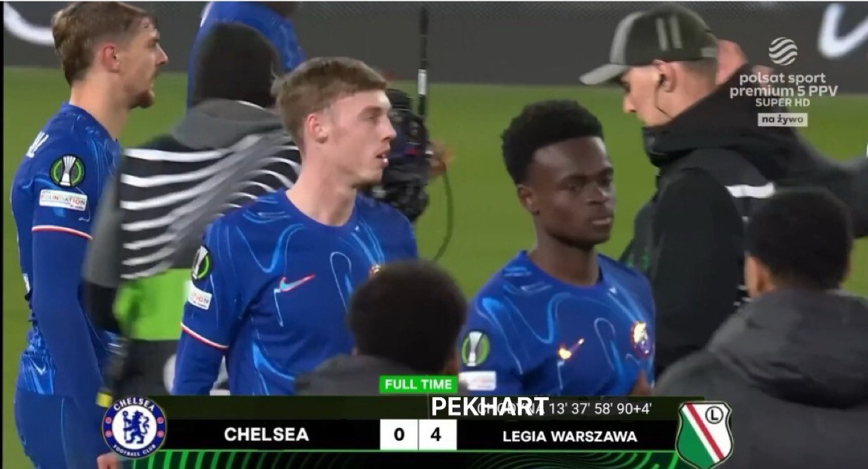Select the Foundation patch on left player's sleeve
Image resolution: width=868 pixels, height=469 pixels.
click(63, 200)
